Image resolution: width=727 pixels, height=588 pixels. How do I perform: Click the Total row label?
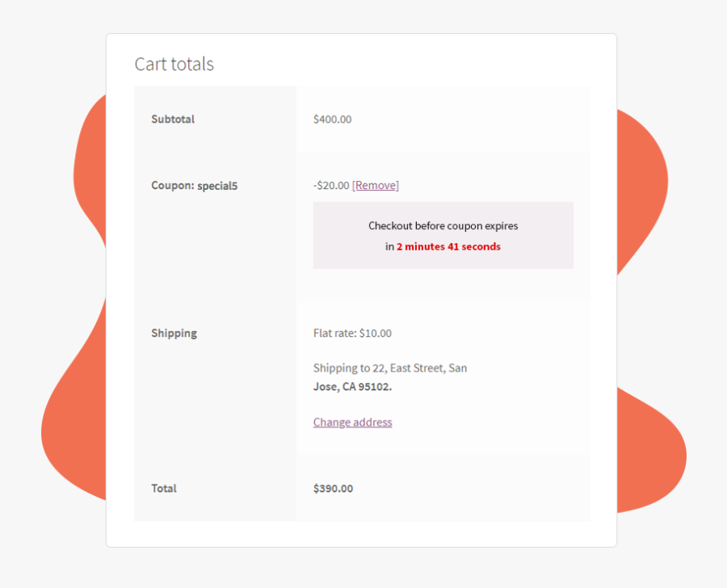(164, 488)
